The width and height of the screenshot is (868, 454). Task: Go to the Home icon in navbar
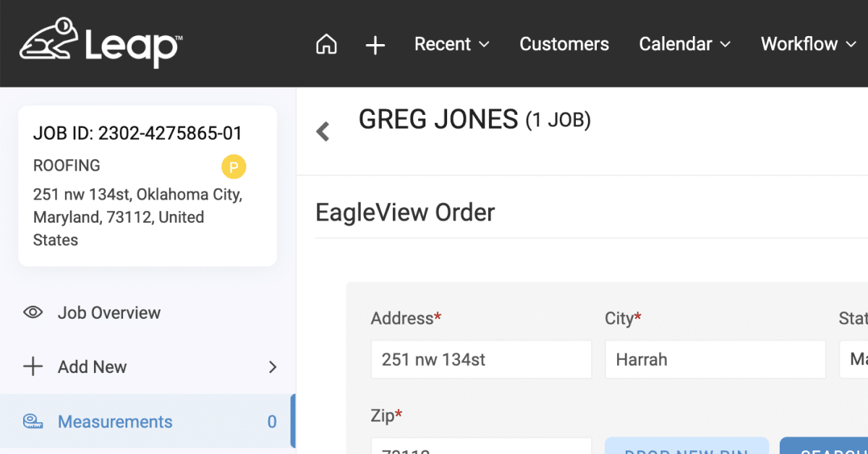326,45
